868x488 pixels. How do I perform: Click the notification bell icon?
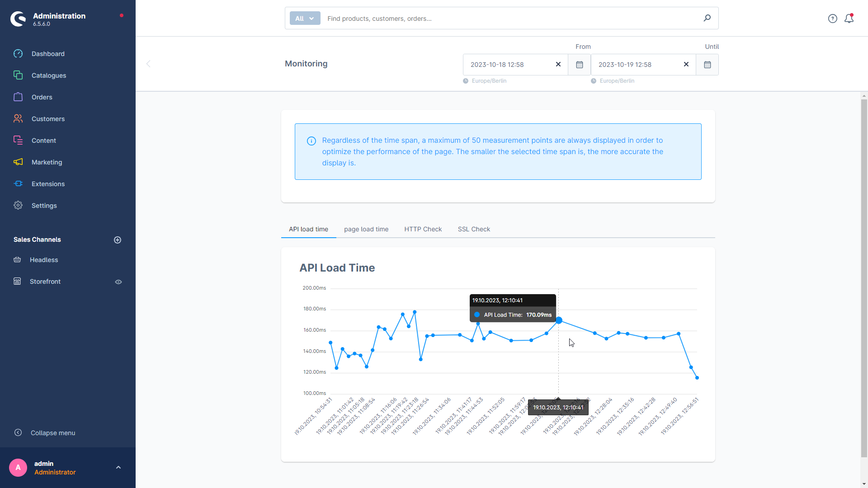[x=849, y=18]
